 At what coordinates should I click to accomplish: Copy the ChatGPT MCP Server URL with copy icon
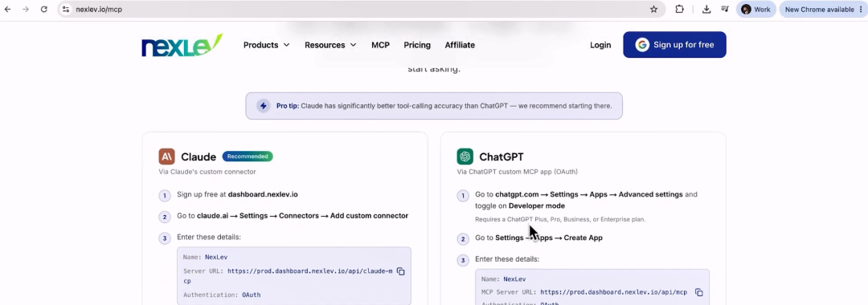tap(698, 292)
